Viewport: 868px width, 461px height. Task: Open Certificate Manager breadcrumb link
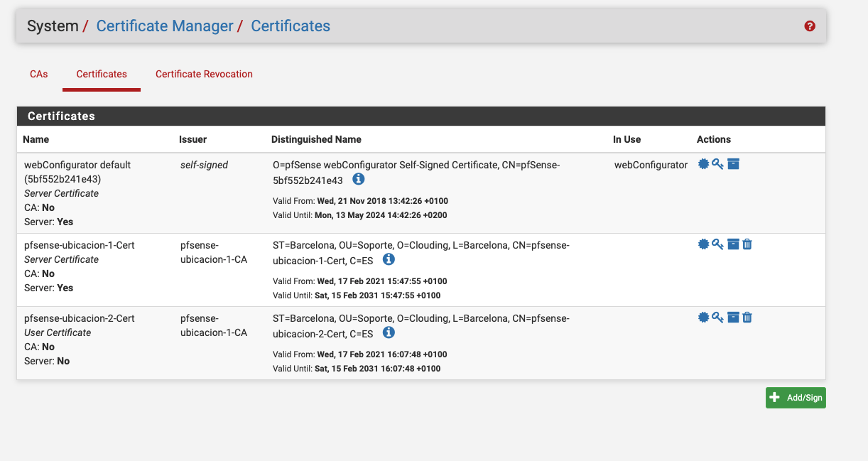[165, 26]
